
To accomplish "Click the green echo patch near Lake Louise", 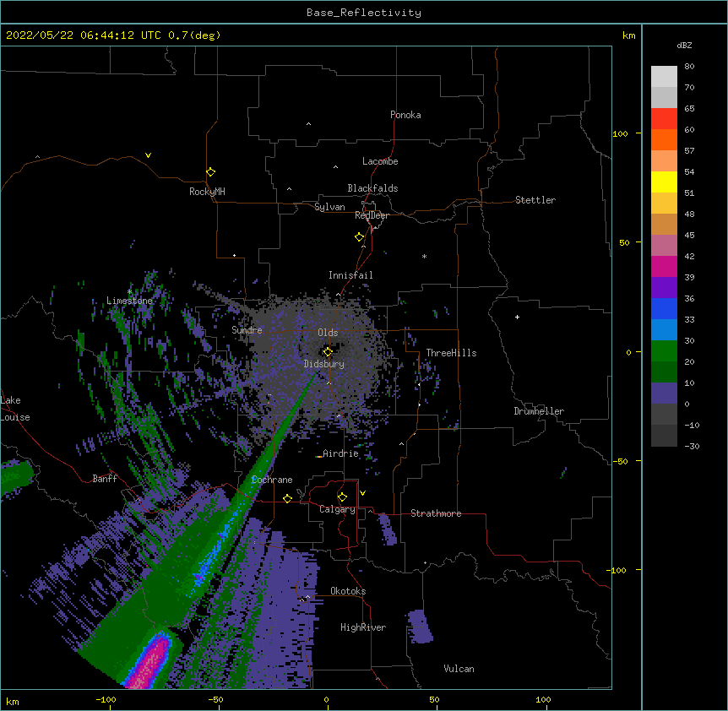I will point(17,478).
